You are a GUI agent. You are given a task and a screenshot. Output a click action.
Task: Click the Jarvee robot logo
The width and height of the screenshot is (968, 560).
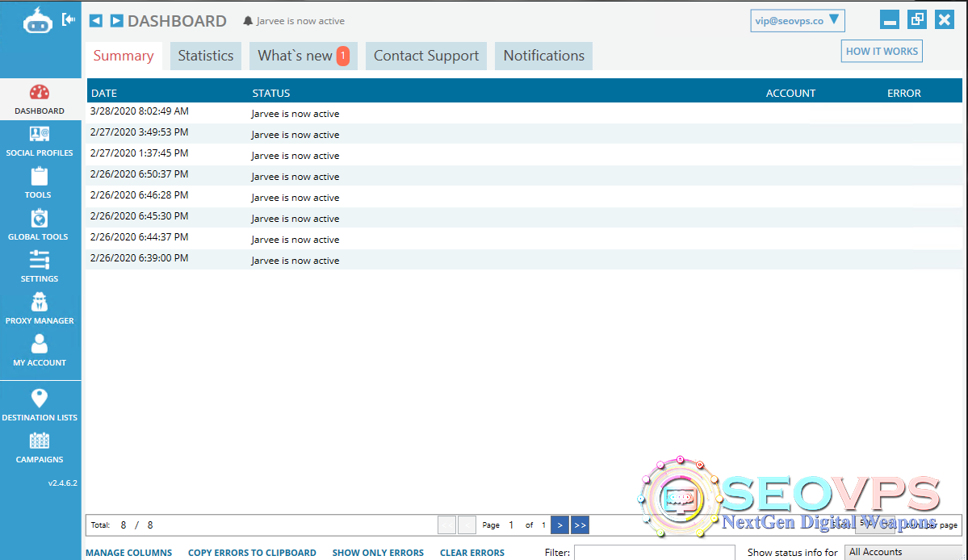(38, 21)
